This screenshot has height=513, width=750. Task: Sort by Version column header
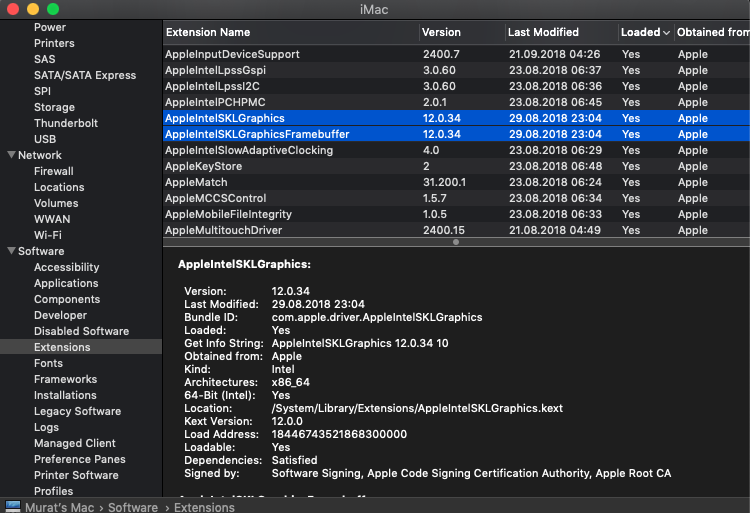pyautogui.click(x=462, y=33)
